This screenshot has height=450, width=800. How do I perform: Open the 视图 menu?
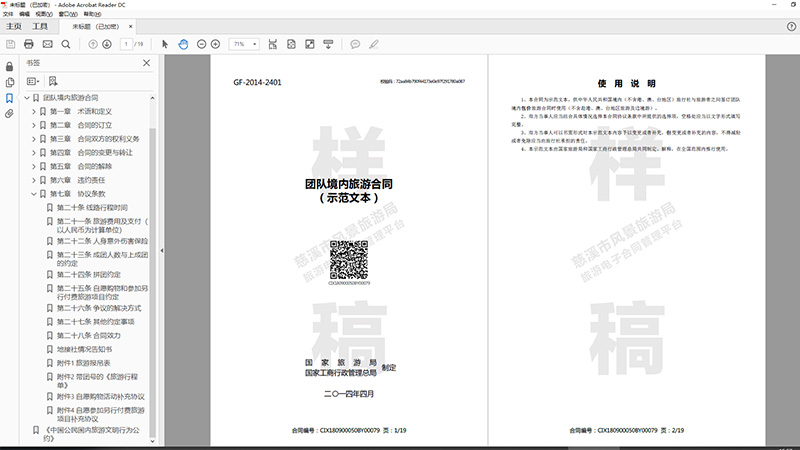click(x=44, y=14)
